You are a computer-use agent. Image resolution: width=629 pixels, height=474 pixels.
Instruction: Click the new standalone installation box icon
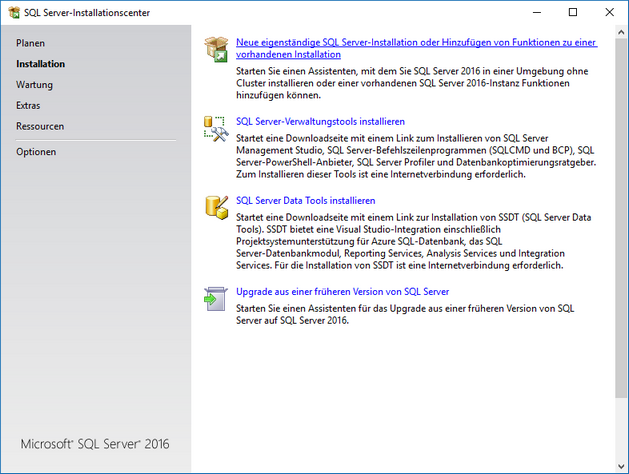(217, 49)
